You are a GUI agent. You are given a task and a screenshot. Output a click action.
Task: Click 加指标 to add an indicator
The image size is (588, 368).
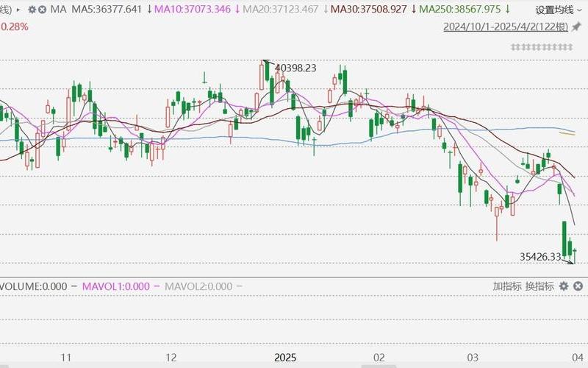click(x=507, y=286)
